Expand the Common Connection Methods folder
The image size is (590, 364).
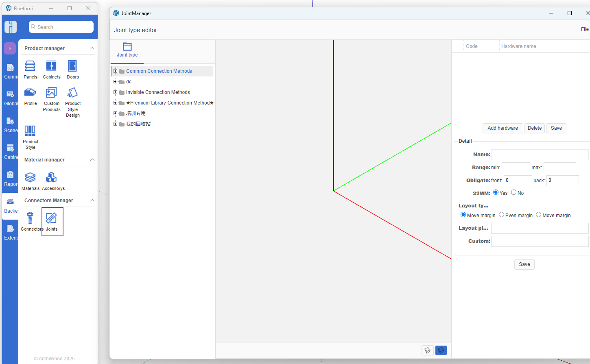[116, 71]
